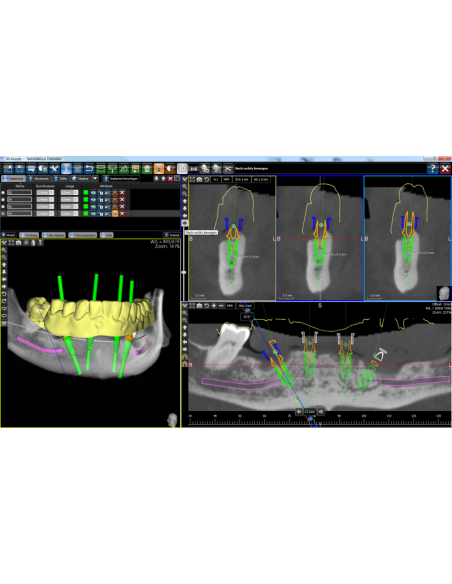Select the wrench and screwdriver tools icon
Image resolution: width=452 pixels, height=584 pixels.
click(54, 169)
